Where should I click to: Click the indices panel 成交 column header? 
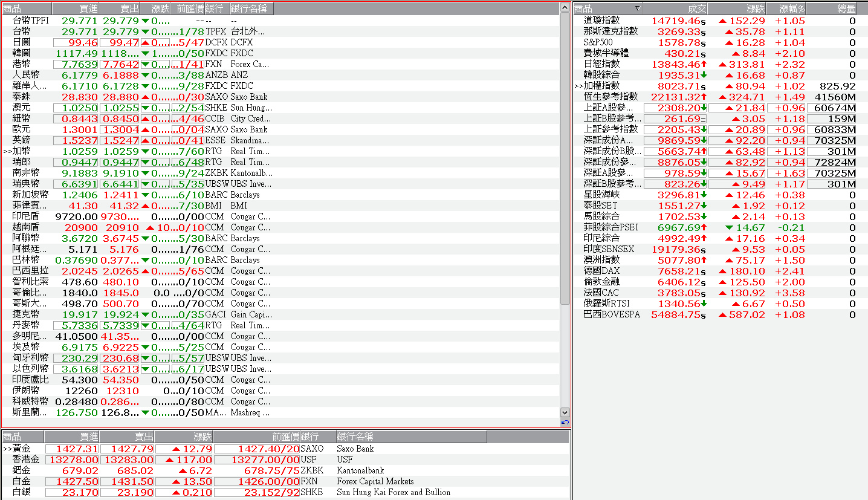tap(675, 8)
